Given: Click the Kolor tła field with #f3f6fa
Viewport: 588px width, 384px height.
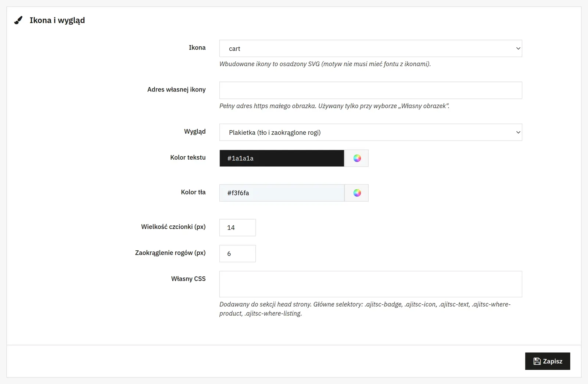Looking at the screenshot, I should point(282,193).
